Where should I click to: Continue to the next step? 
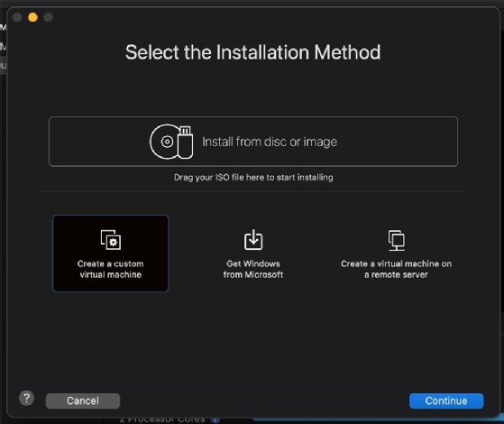446,401
